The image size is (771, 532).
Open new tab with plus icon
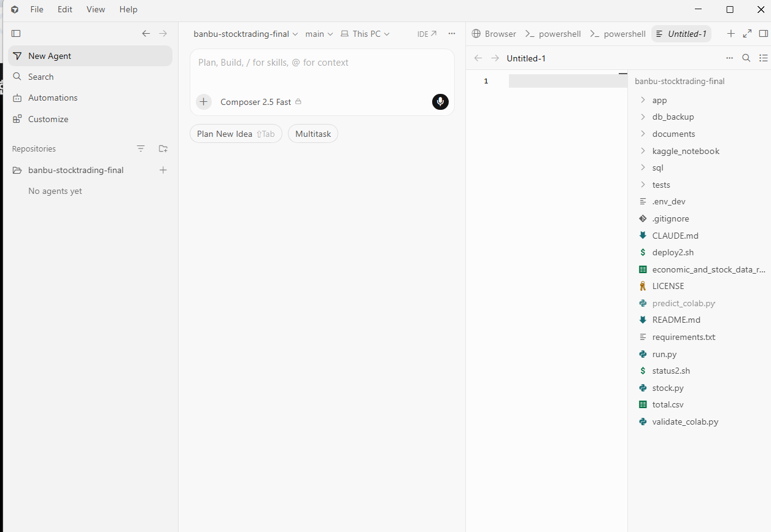(x=730, y=34)
